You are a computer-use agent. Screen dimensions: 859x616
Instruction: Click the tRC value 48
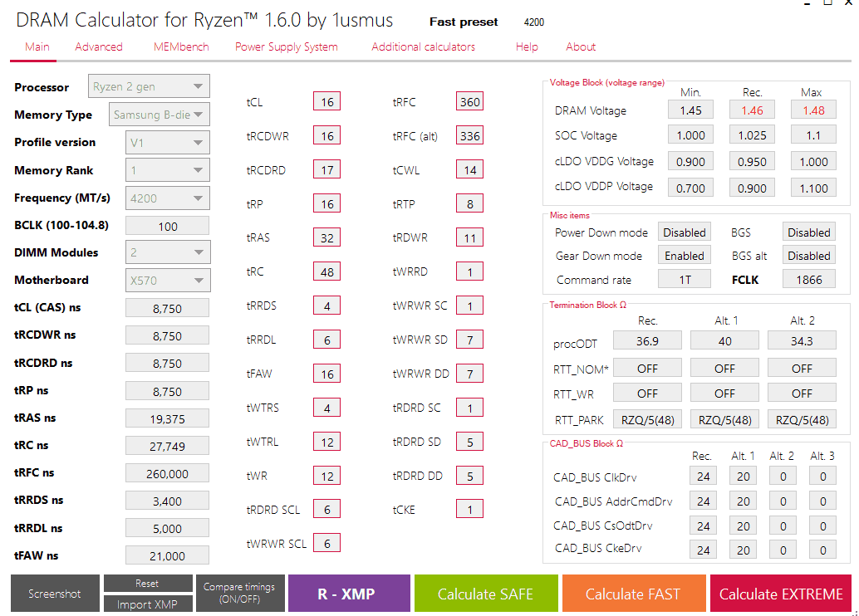click(x=327, y=271)
